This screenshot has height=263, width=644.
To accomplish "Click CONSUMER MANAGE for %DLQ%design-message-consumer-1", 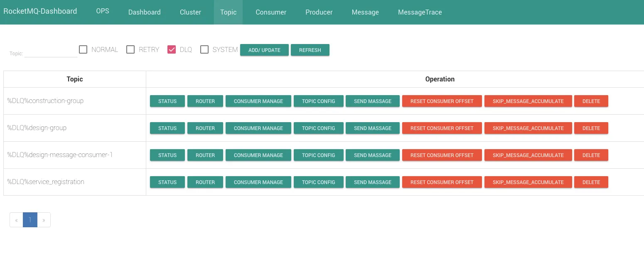I will [258, 155].
